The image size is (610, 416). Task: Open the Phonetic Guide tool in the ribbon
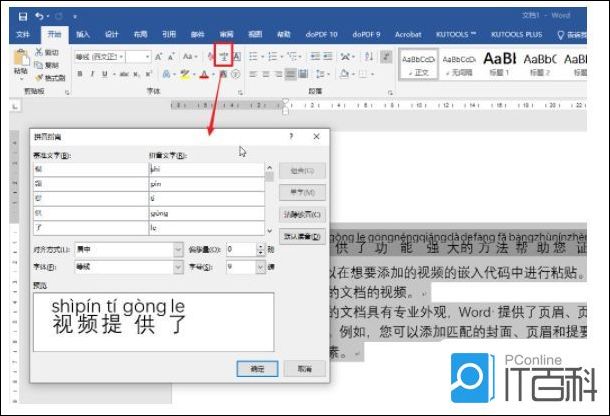click(224, 57)
